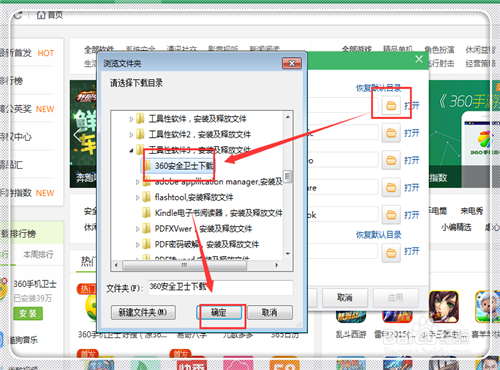This screenshot has width=500, height=370.
Task: Select the 经营策略 game category
Action: [480, 63]
